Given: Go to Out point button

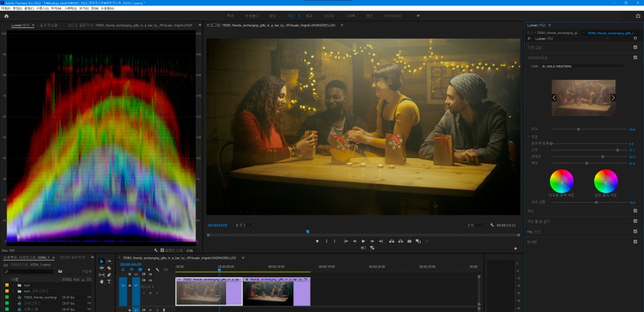Looking at the screenshot, I should pyautogui.click(x=381, y=241).
